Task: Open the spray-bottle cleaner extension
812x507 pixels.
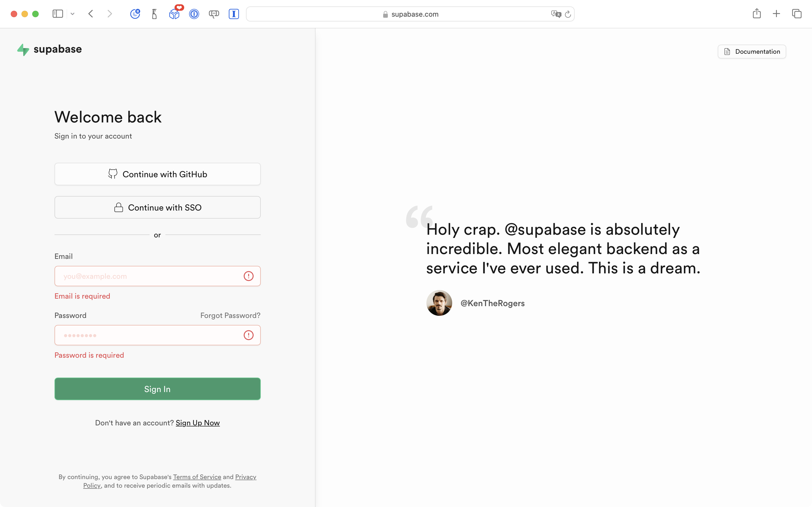Action: pyautogui.click(x=155, y=14)
